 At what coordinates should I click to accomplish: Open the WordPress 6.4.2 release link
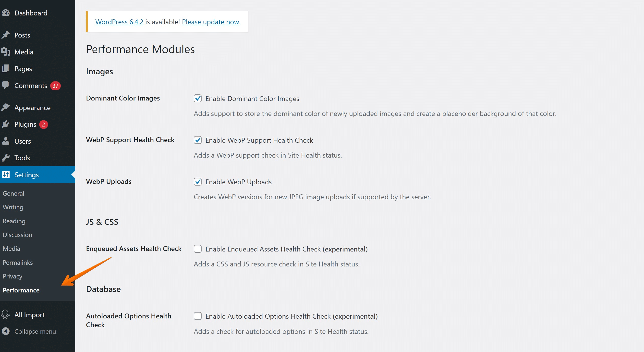119,22
